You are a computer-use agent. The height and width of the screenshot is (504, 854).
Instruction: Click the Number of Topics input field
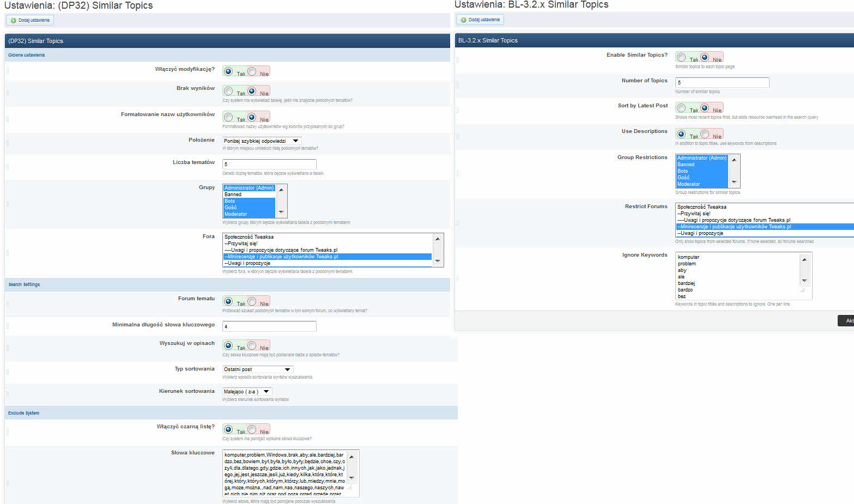tap(722, 83)
